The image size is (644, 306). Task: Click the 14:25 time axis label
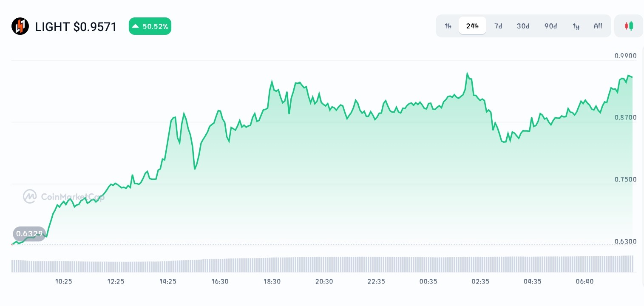pos(168,281)
